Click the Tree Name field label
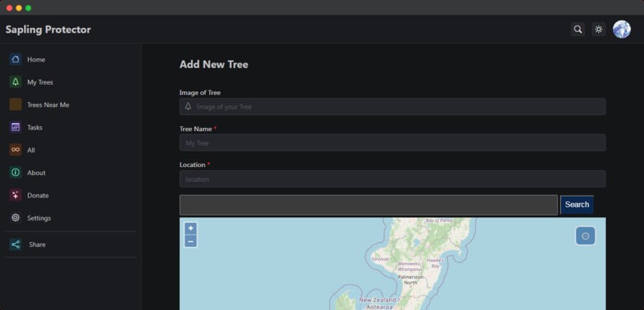 point(196,129)
